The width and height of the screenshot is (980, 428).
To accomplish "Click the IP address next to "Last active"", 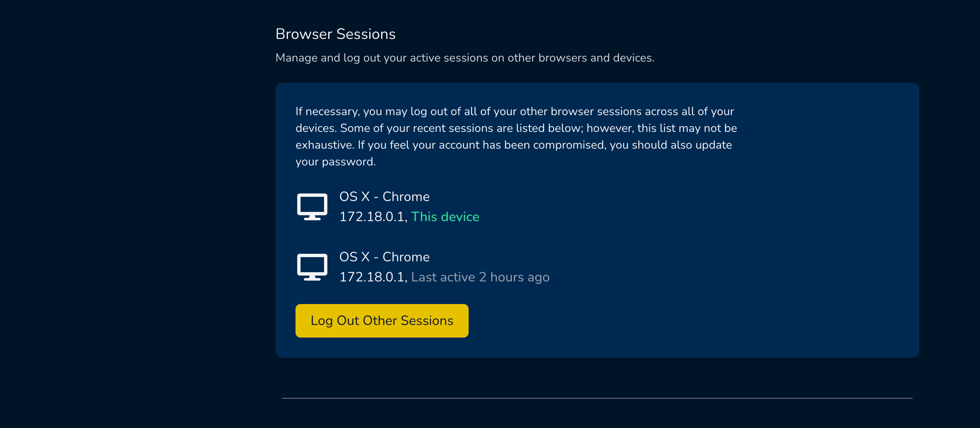I will [373, 277].
